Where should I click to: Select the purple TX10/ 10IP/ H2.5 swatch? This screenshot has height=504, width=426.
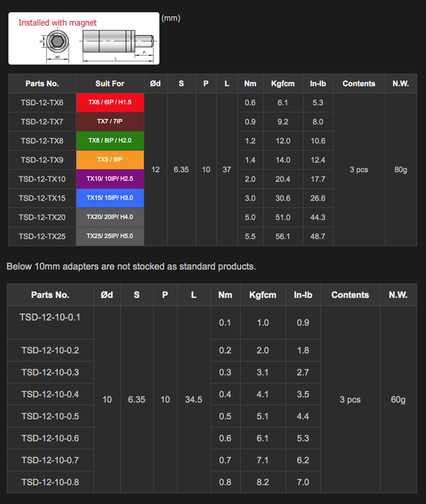coord(110,179)
